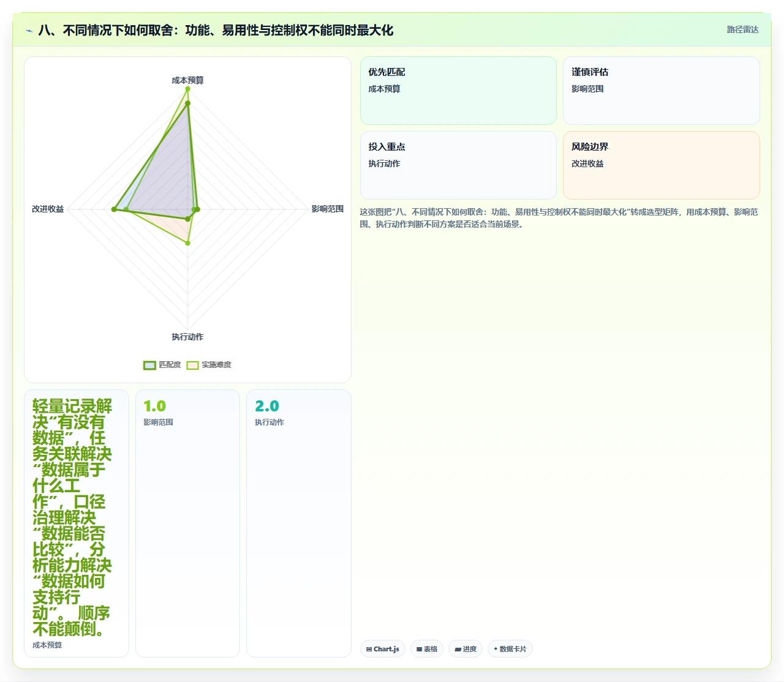Click the 执行动作 radar axis label
This screenshot has width=784, height=682.
click(187, 337)
